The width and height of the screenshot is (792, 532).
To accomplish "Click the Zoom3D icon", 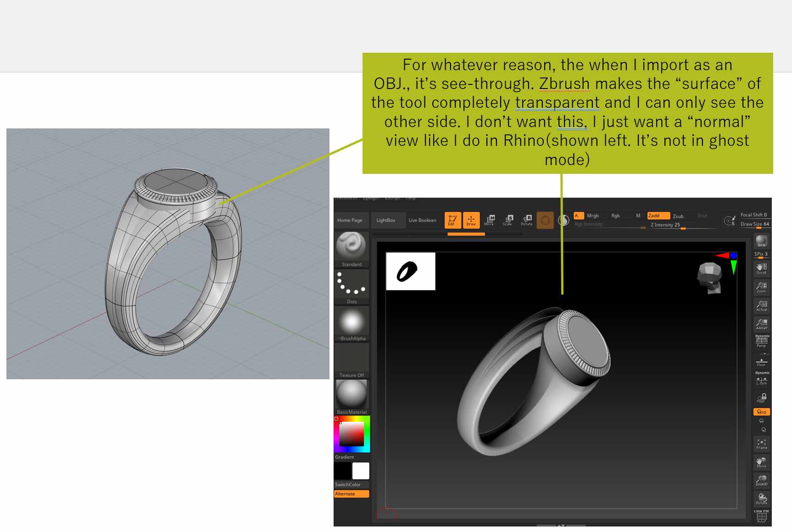I will (x=762, y=481).
